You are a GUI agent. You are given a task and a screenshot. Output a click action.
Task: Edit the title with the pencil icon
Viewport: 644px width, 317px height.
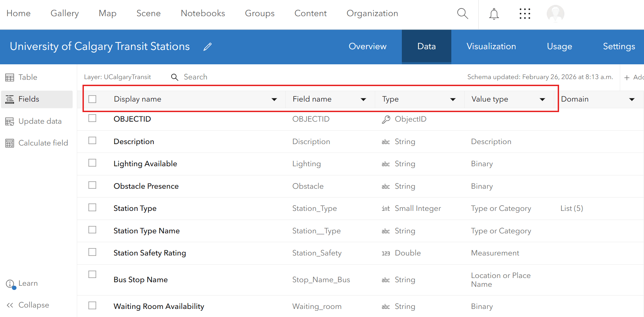[207, 47]
